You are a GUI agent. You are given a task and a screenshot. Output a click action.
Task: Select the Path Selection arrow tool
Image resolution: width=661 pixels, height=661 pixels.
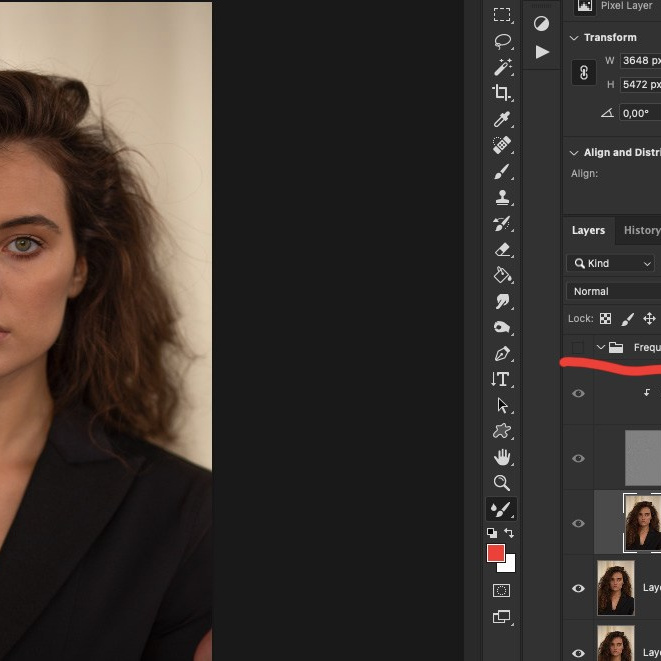[502, 406]
